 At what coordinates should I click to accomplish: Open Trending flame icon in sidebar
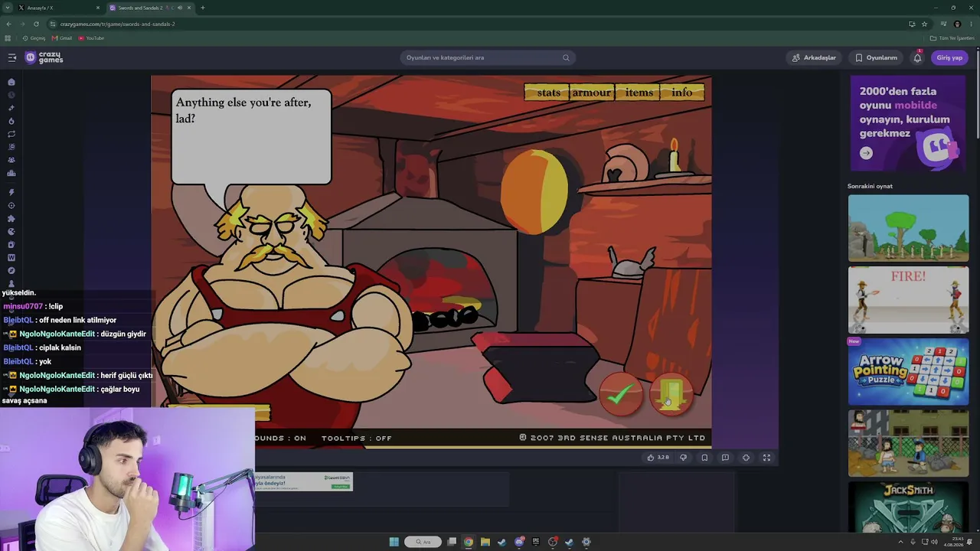11,121
